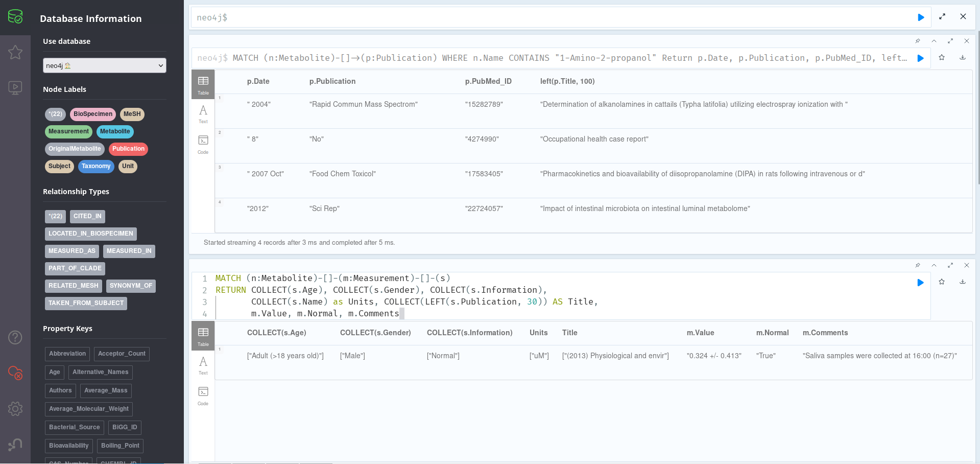Select the Abbreviation property key
The height and width of the screenshot is (464, 980).
pyautogui.click(x=67, y=354)
